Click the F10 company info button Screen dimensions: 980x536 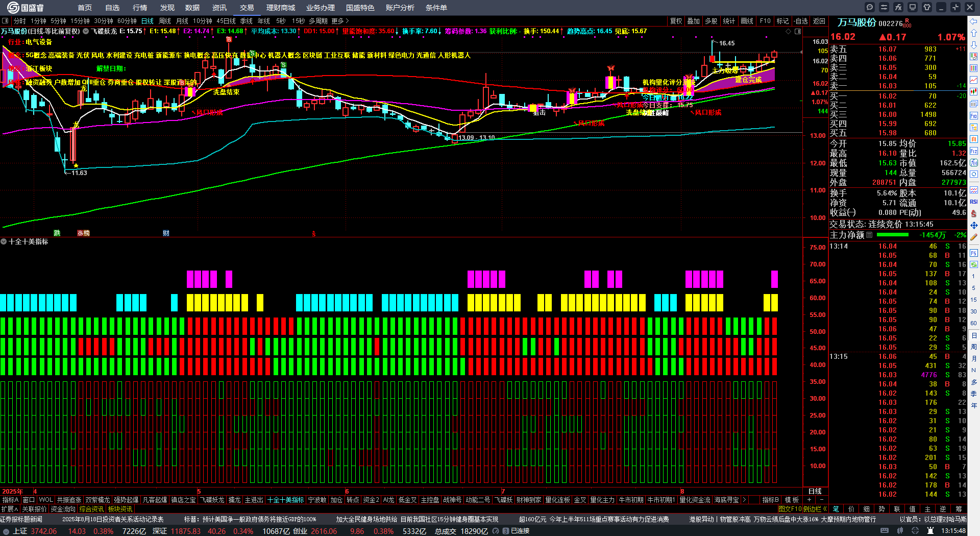pos(765,21)
